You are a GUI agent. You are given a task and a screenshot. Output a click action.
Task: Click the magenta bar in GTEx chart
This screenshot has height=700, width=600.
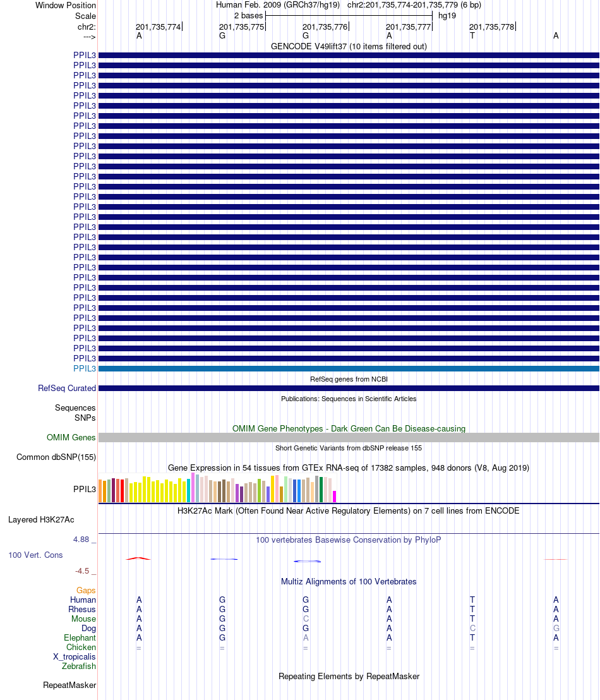point(334,497)
